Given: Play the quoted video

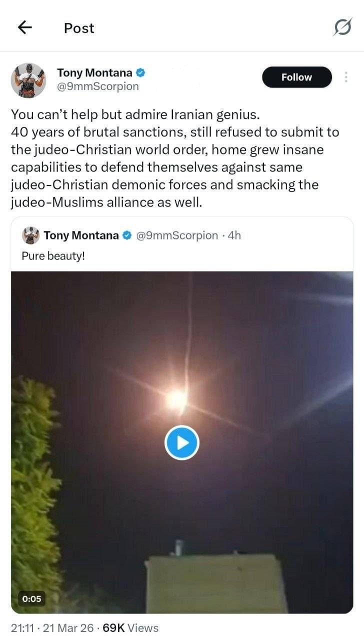Looking at the screenshot, I should 182,442.
